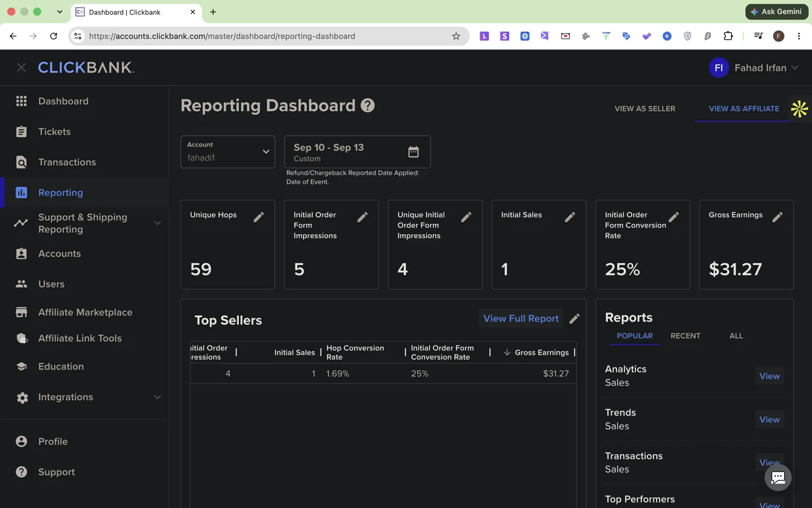Open a new browser tab

point(213,12)
